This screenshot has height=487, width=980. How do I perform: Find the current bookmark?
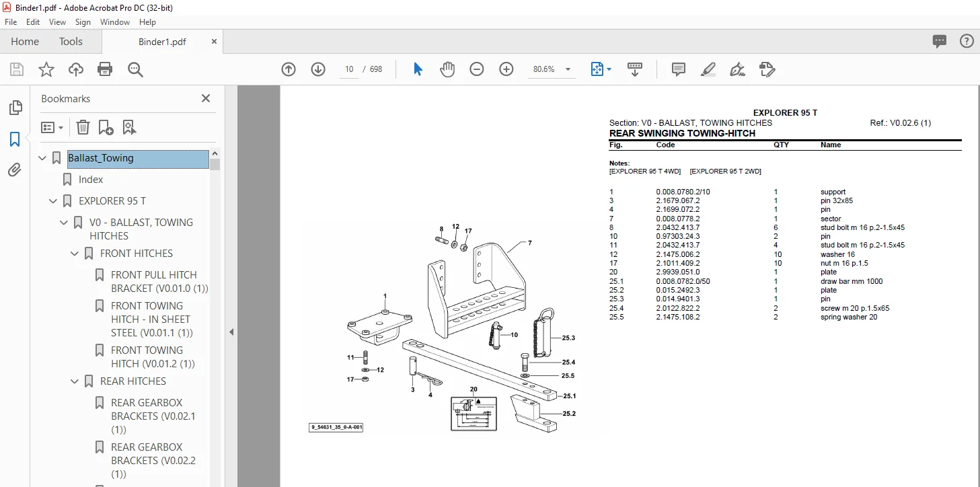[x=129, y=127]
